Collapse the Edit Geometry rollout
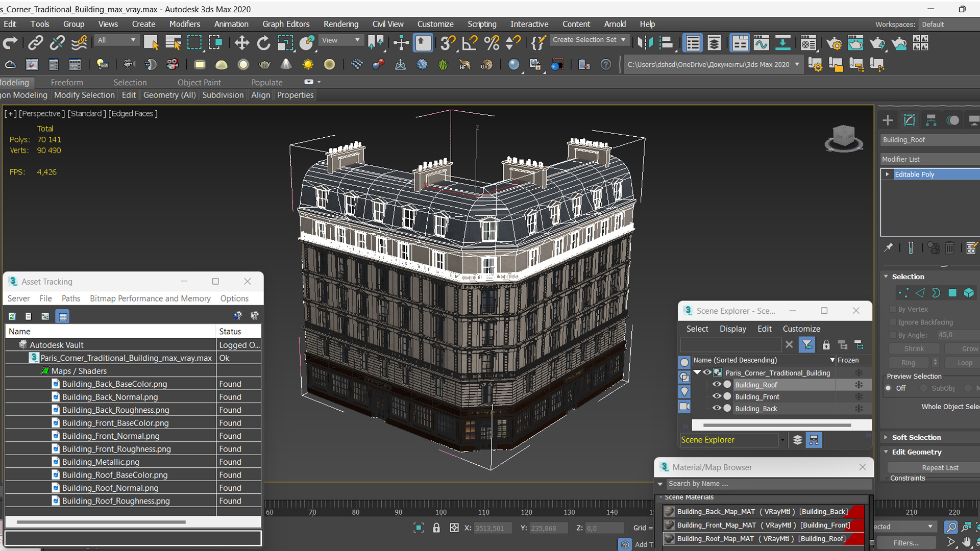The height and width of the screenshot is (551, 980). tap(886, 452)
